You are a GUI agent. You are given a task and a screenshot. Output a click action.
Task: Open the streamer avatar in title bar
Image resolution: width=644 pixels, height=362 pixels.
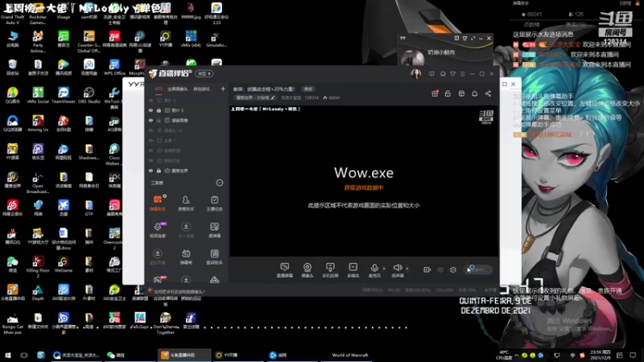tap(415, 74)
